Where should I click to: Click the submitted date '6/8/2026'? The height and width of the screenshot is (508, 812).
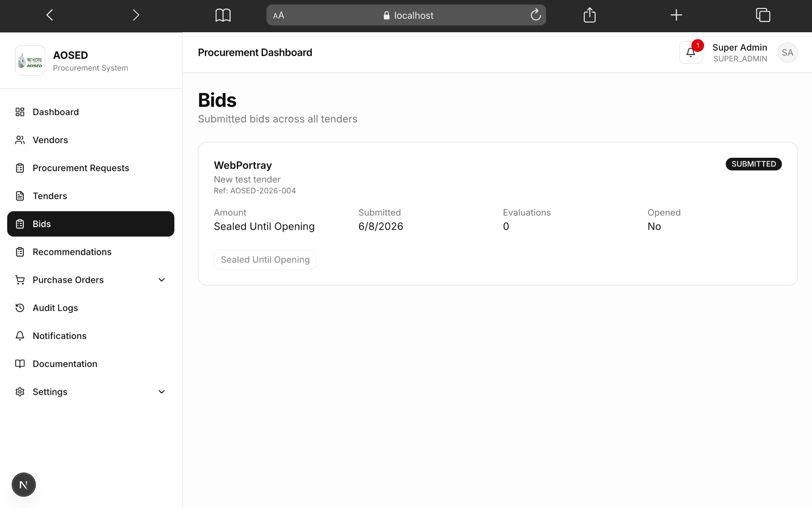pos(380,226)
